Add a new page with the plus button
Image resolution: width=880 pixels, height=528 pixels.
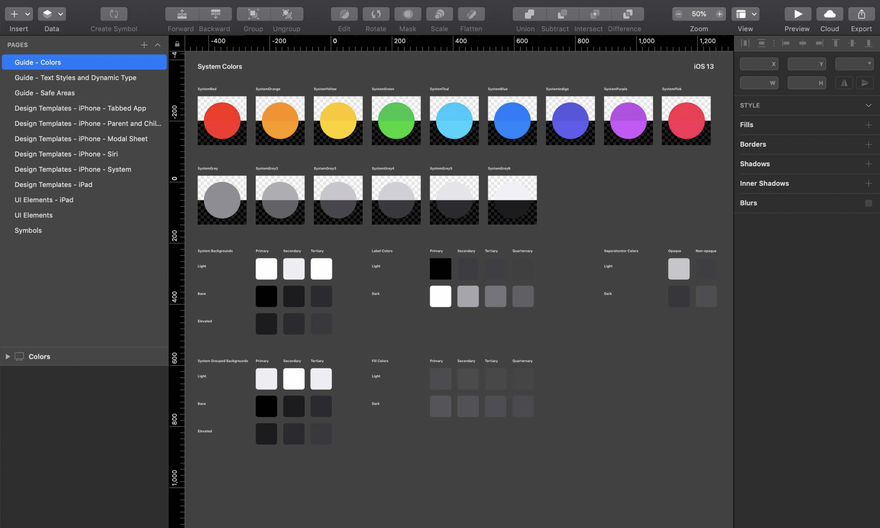coord(144,45)
